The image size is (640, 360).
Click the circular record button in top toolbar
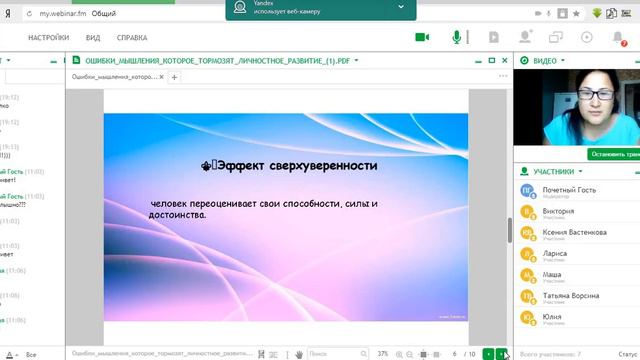point(587,38)
